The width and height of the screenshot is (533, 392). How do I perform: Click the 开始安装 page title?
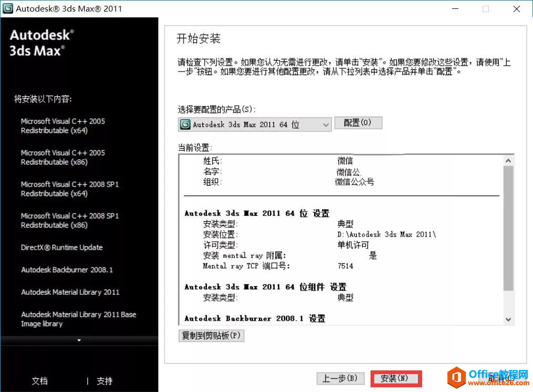[199, 38]
